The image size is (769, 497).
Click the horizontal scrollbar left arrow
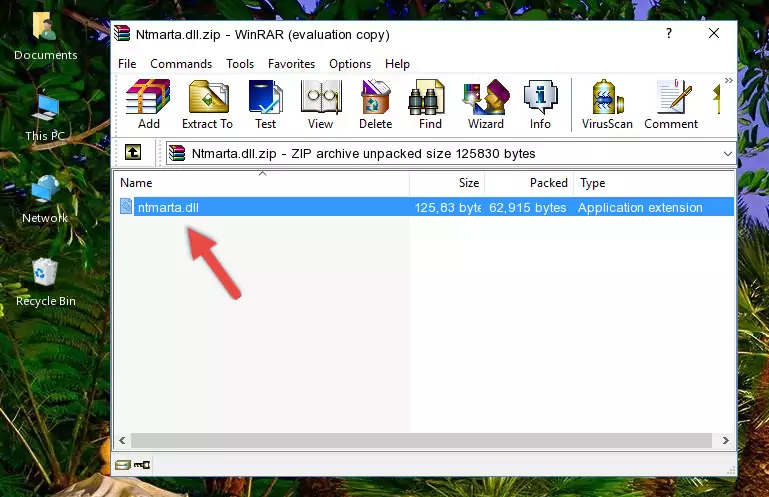point(123,440)
